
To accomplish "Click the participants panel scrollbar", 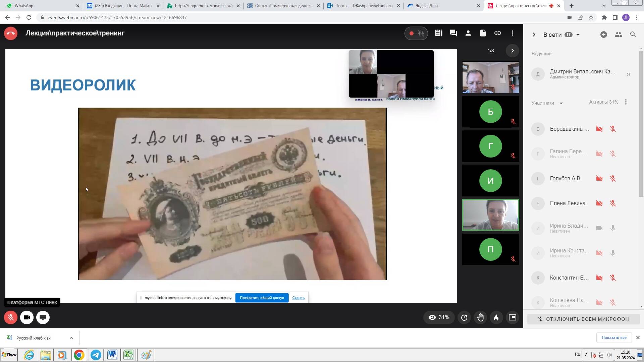I will [x=641, y=124].
